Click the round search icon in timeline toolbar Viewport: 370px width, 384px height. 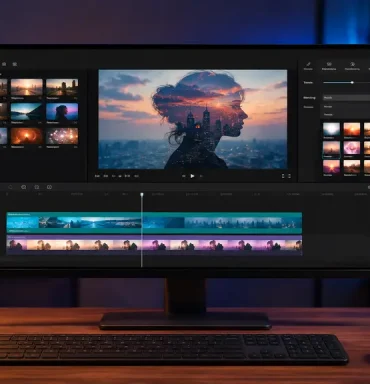pyautogui.click(x=10, y=187)
